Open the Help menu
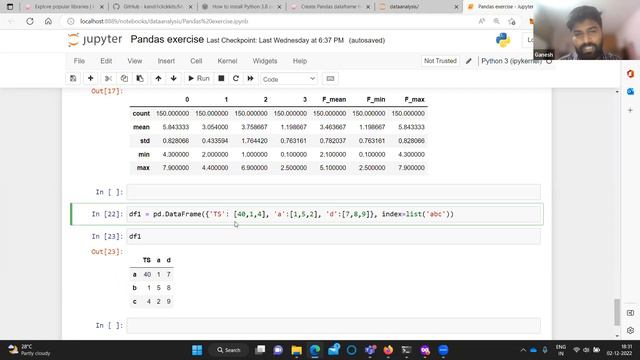The width and height of the screenshot is (640, 360). point(300,61)
